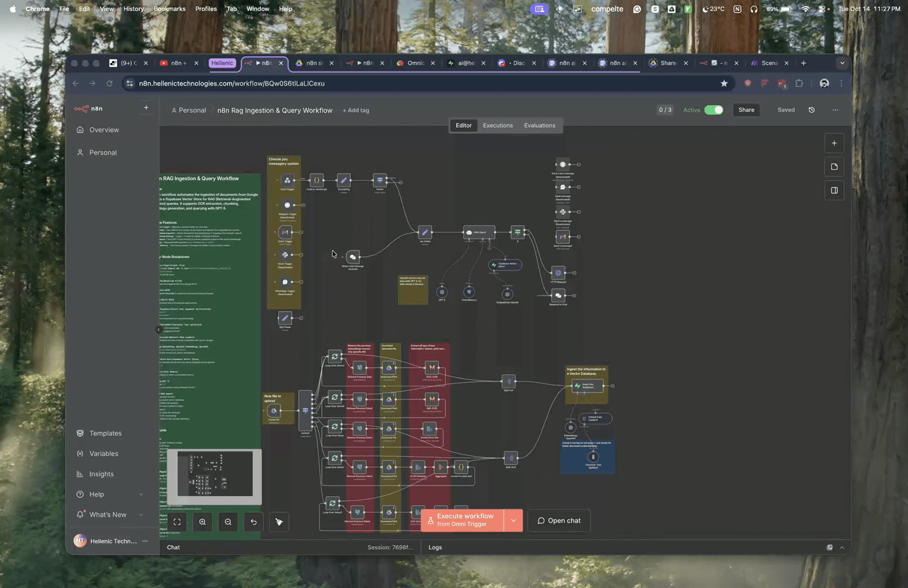Select the Respond to Chat node
Viewport: 908px width, 588px height.
(558, 296)
